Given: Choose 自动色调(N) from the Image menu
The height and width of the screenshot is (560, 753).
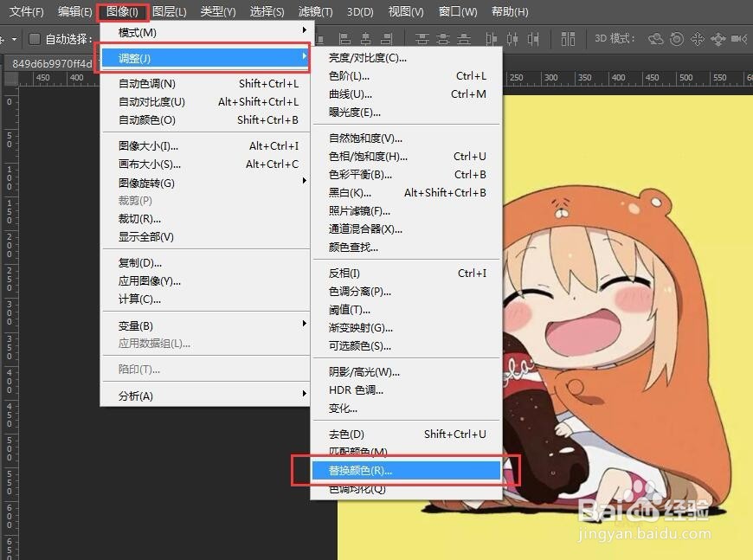Looking at the screenshot, I should click(205, 84).
